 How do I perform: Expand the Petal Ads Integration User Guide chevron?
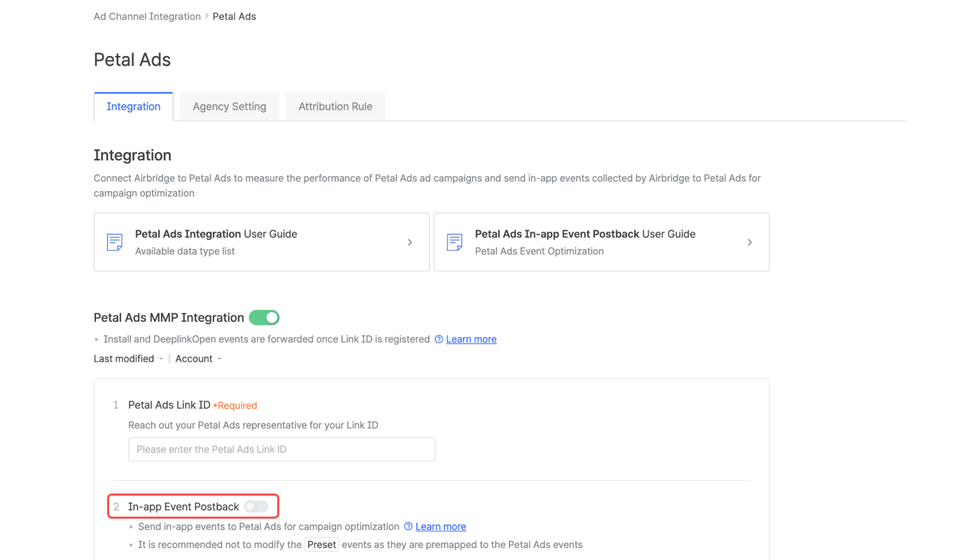coord(409,242)
